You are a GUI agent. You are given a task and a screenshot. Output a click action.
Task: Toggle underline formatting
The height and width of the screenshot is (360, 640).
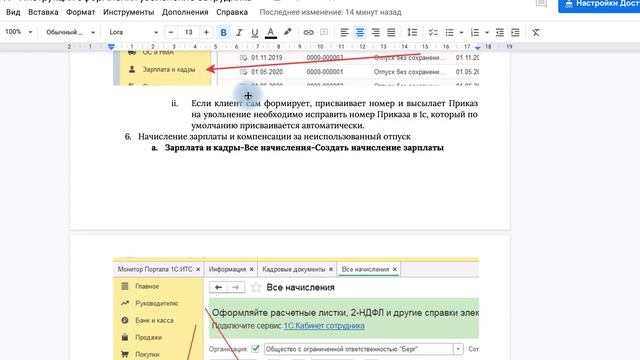(x=255, y=32)
